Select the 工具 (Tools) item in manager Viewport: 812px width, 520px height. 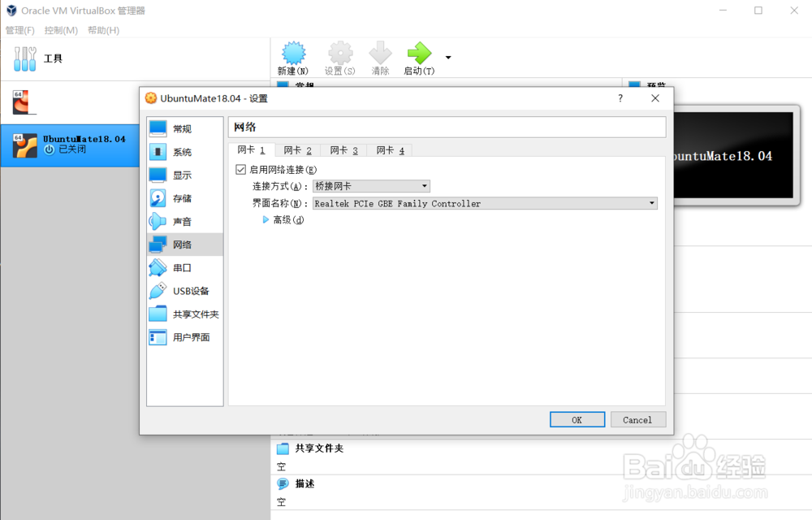click(x=135, y=58)
